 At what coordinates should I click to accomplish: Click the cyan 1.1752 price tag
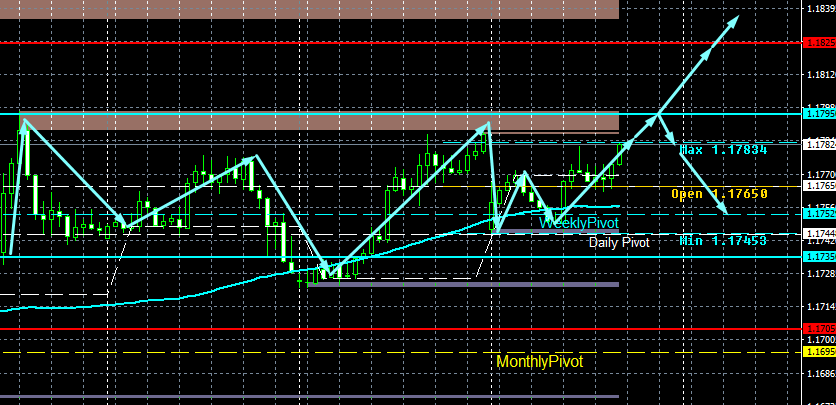[820, 214]
